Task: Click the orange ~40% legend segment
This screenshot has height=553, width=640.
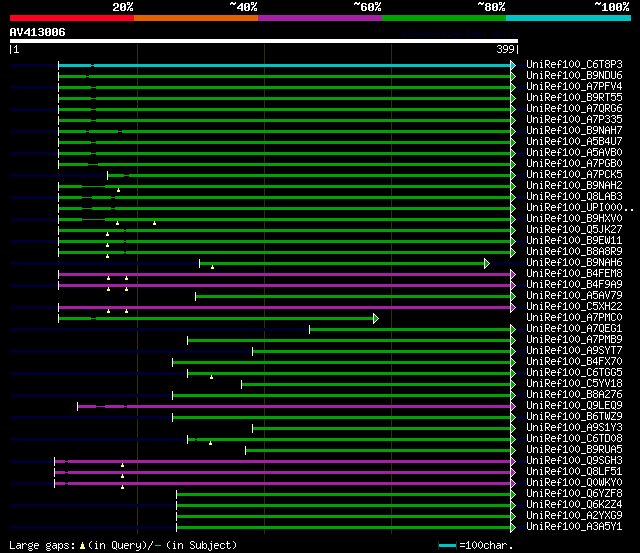Action: (x=196, y=18)
